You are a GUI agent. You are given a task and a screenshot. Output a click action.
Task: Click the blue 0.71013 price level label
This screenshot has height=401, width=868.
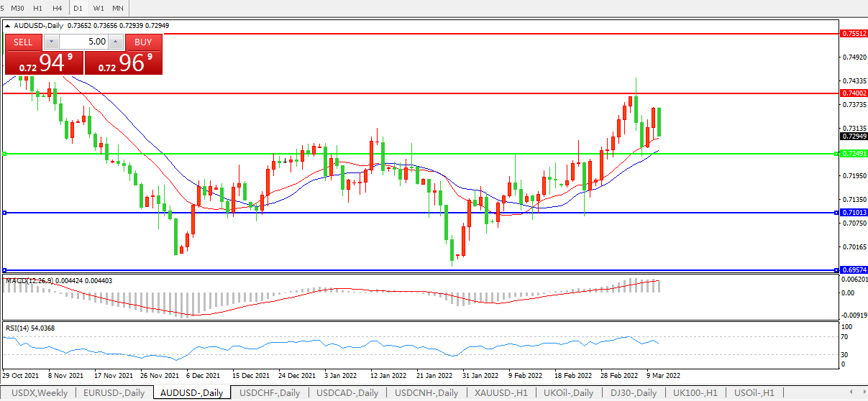click(854, 213)
